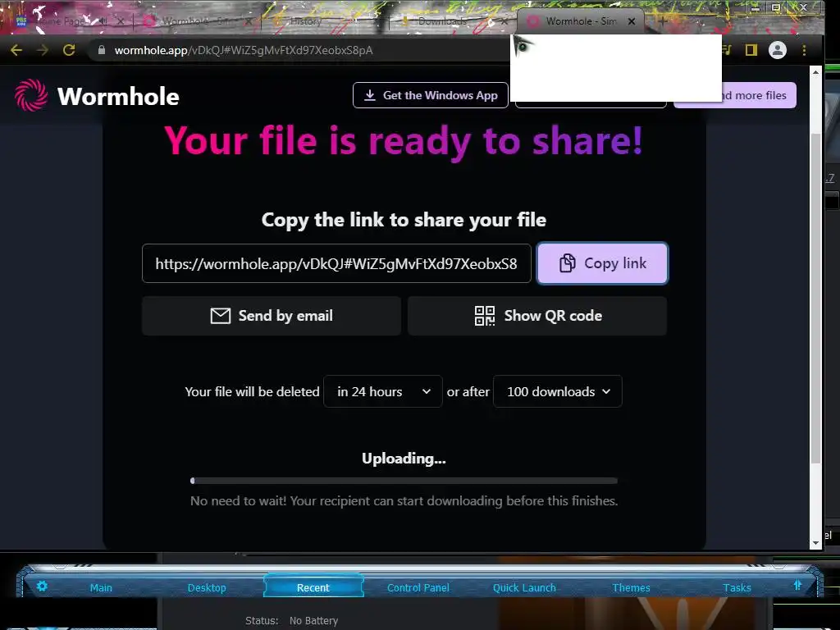Select the Recent dock tab

coord(313,587)
